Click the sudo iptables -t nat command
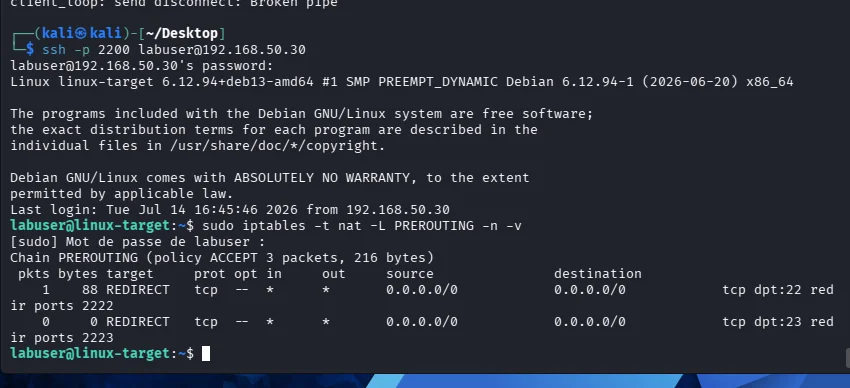 pyautogui.click(x=362, y=225)
